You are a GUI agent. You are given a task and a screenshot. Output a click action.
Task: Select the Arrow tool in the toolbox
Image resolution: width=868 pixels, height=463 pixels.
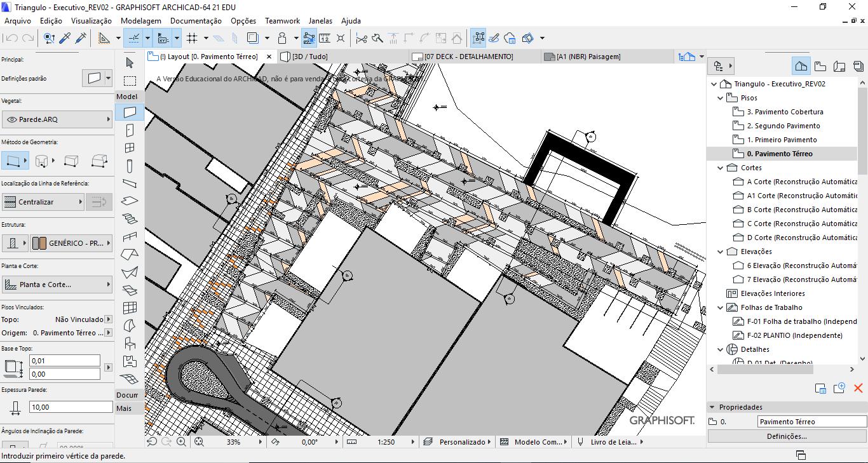click(x=130, y=62)
